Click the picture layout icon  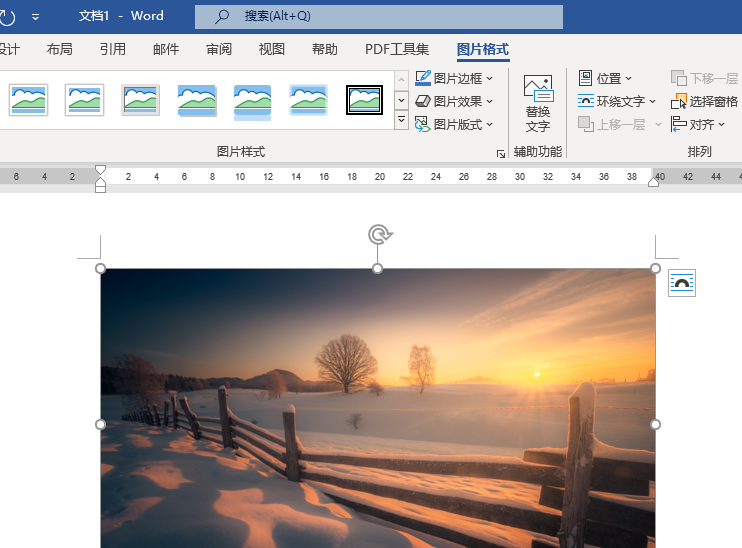coord(422,124)
